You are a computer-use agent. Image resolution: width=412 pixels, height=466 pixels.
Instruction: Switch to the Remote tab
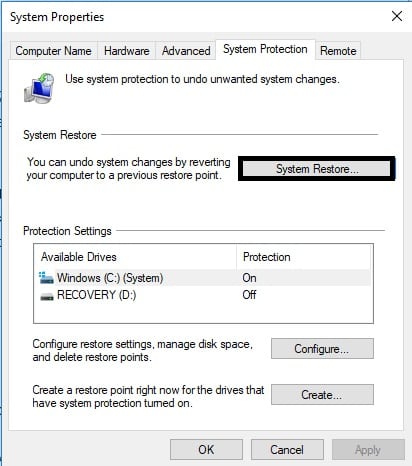338,51
